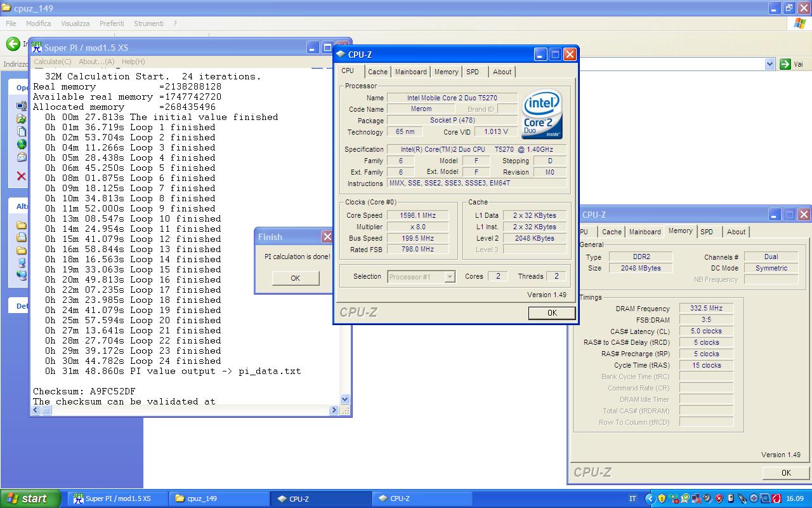Select Cache tab in front CPU-Z
This screenshot has width=812, height=508.
pyautogui.click(x=377, y=72)
